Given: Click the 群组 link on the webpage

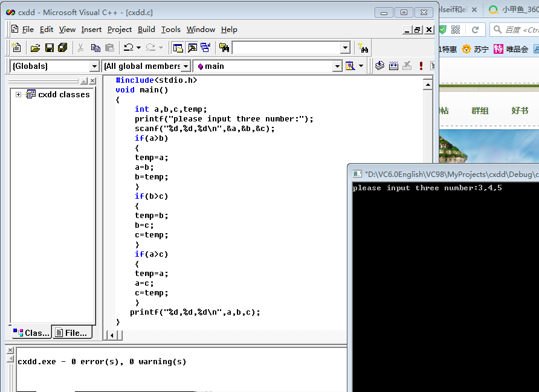Looking at the screenshot, I should 480,111.
